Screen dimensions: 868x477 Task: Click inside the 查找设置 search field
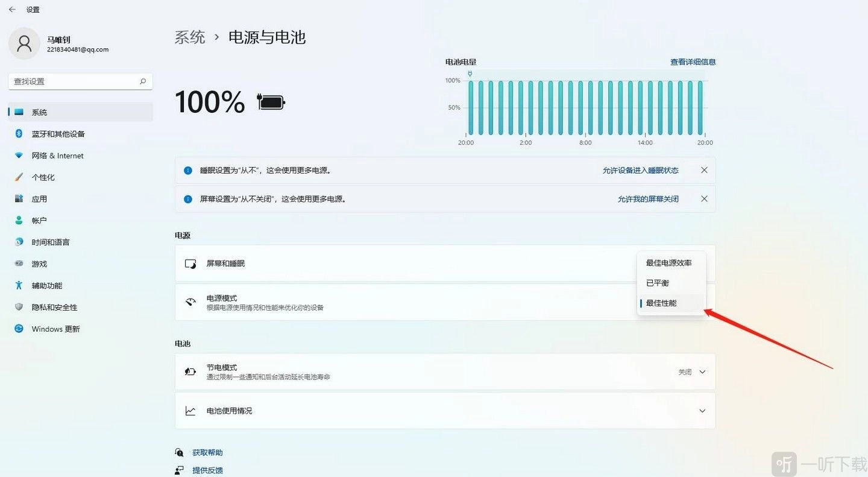point(72,81)
